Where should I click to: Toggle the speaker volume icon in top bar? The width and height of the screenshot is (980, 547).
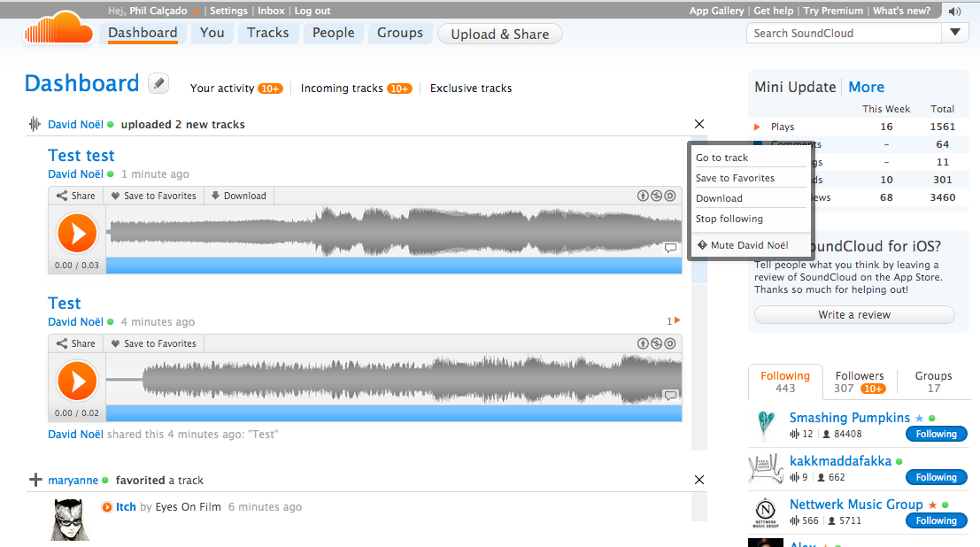click(954, 12)
